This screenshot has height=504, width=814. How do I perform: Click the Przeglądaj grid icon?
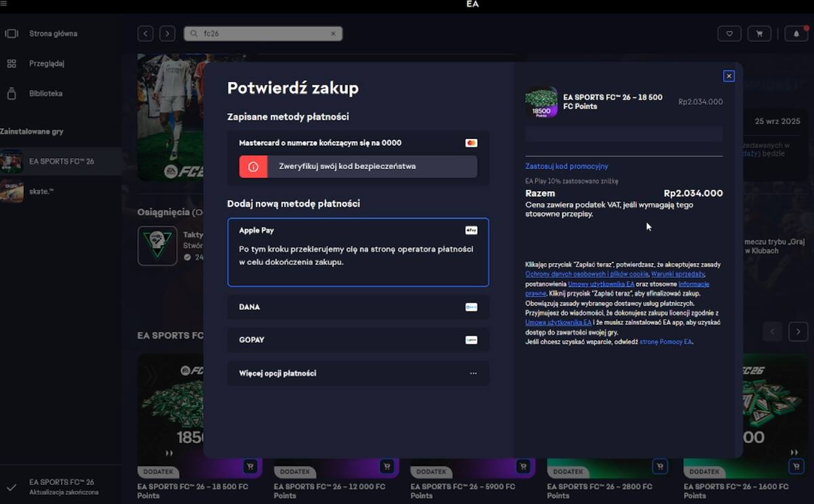[12, 63]
